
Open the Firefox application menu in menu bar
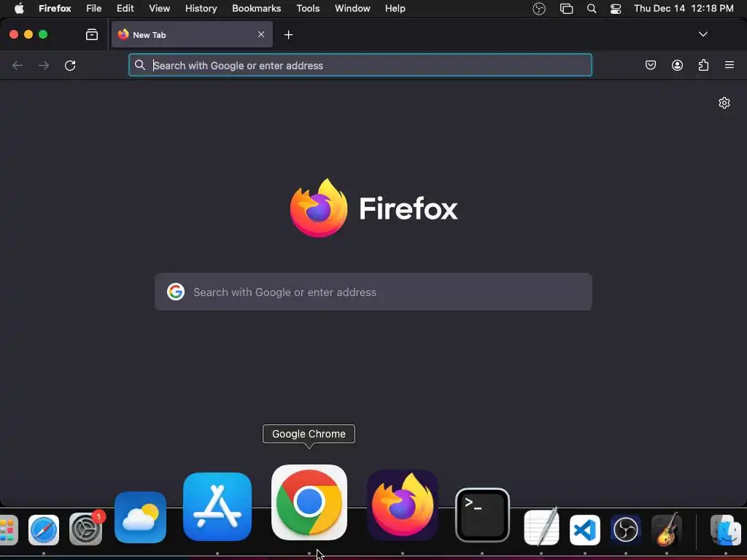tap(55, 9)
